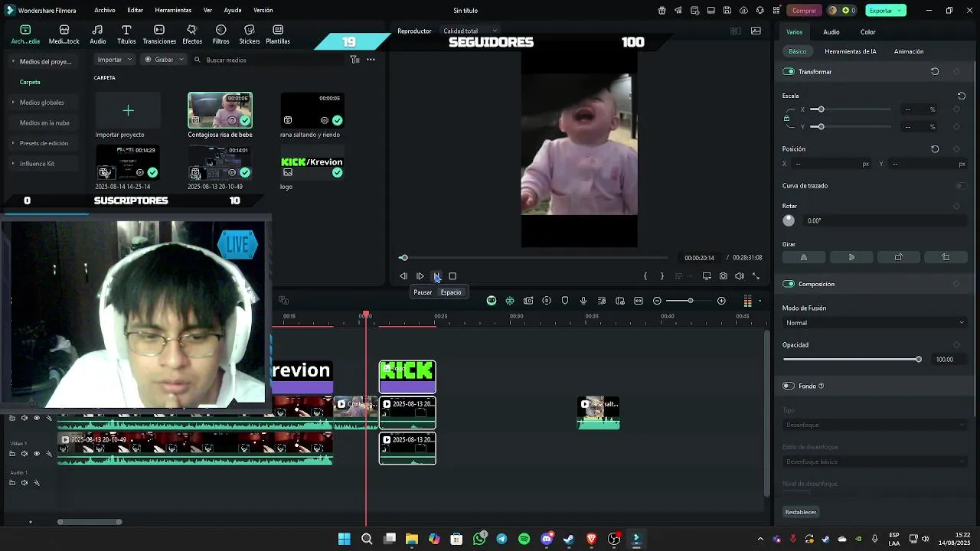The image size is (980, 551).
Task: Toggle the Curva de trazado switch
Action: [x=960, y=185]
